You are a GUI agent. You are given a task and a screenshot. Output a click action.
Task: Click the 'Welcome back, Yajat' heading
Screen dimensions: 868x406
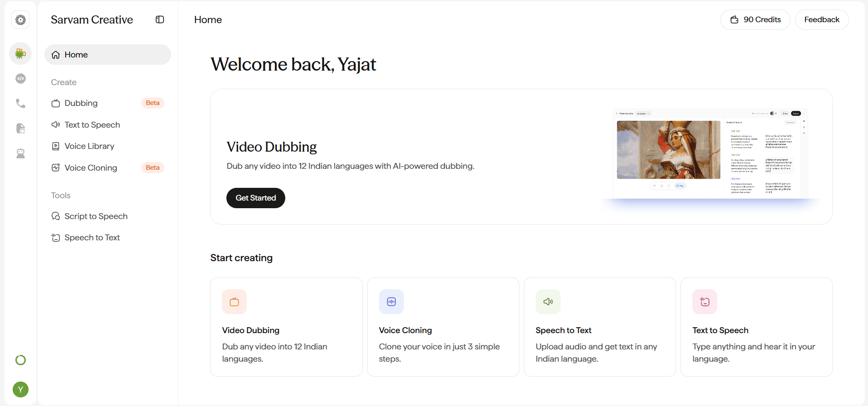pos(293,65)
